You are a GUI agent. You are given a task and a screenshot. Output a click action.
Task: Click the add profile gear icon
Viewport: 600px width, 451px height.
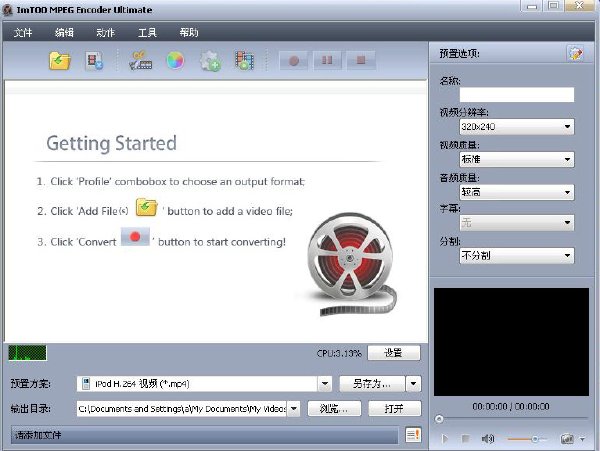[210, 61]
